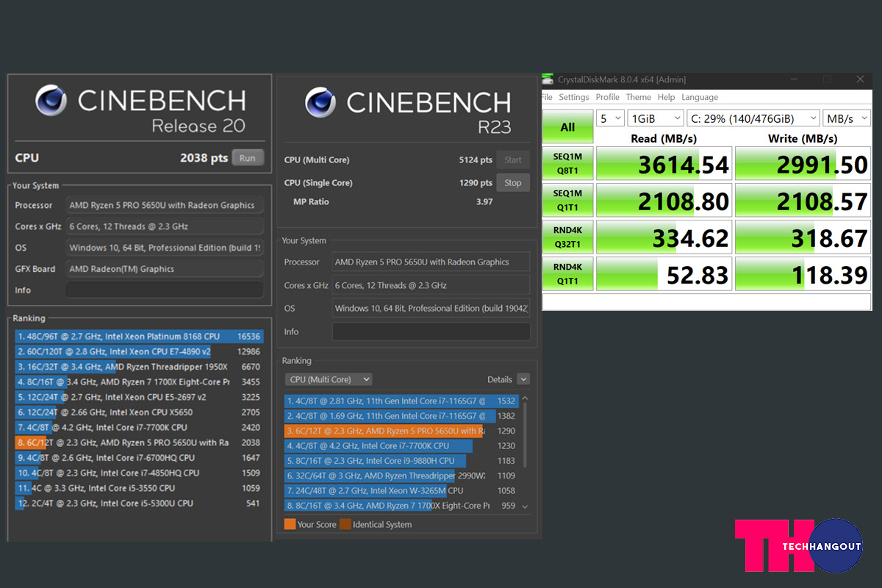Click the MP Ratio value 3.97
This screenshot has width=882, height=588.
click(484, 201)
